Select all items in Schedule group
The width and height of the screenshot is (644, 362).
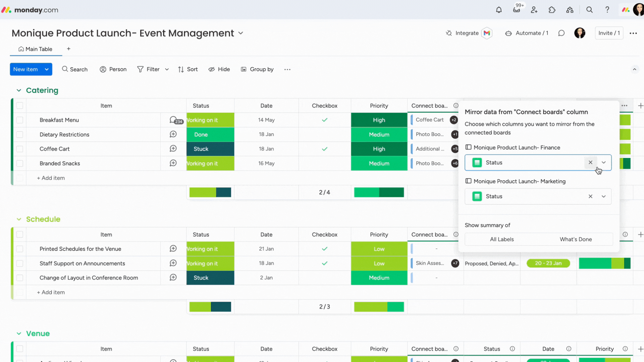pos(20,235)
